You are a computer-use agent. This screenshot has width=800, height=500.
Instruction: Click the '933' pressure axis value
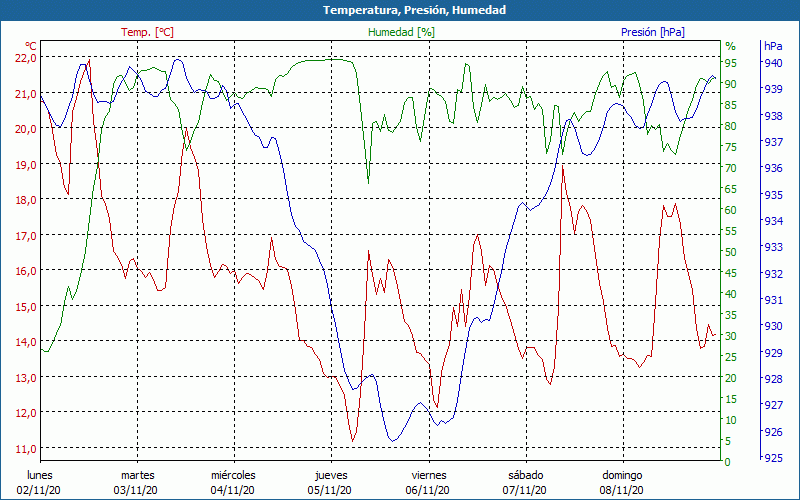pos(773,247)
